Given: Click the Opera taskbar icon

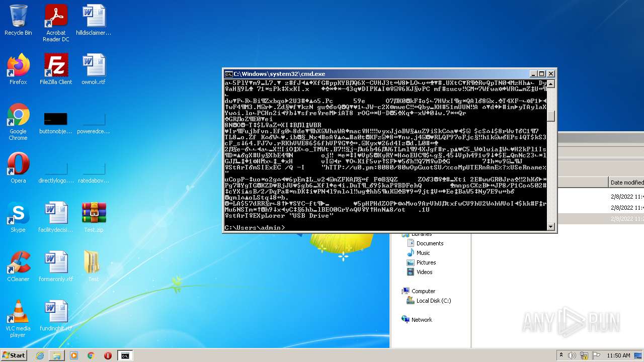Looking at the screenshot, I should pyautogui.click(x=108, y=355).
